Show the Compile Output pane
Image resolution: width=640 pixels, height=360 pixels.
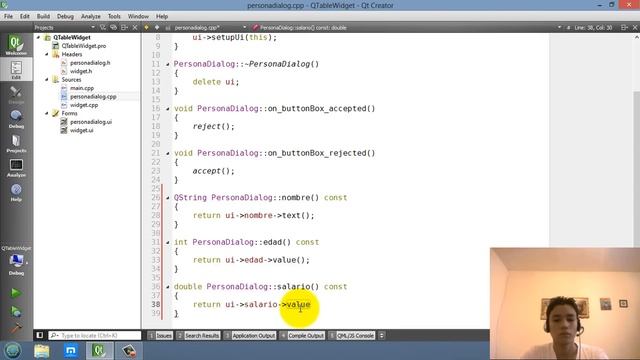pyautogui.click(x=302, y=336)
